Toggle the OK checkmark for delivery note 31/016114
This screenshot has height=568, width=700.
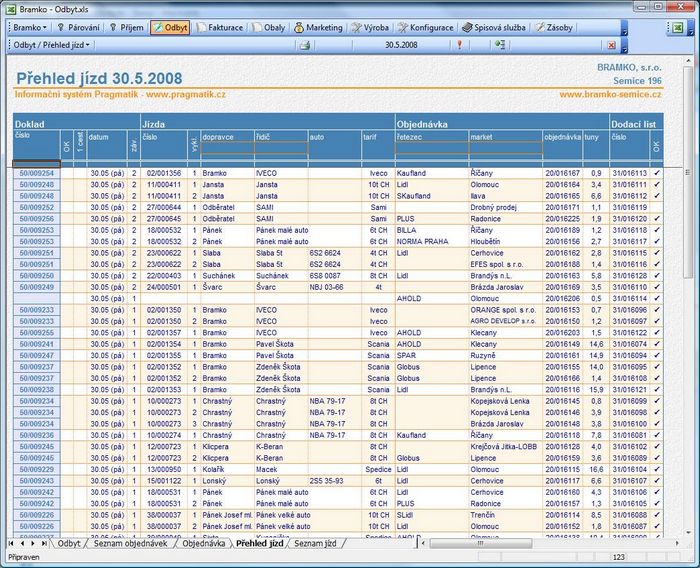tap(657, 298)
